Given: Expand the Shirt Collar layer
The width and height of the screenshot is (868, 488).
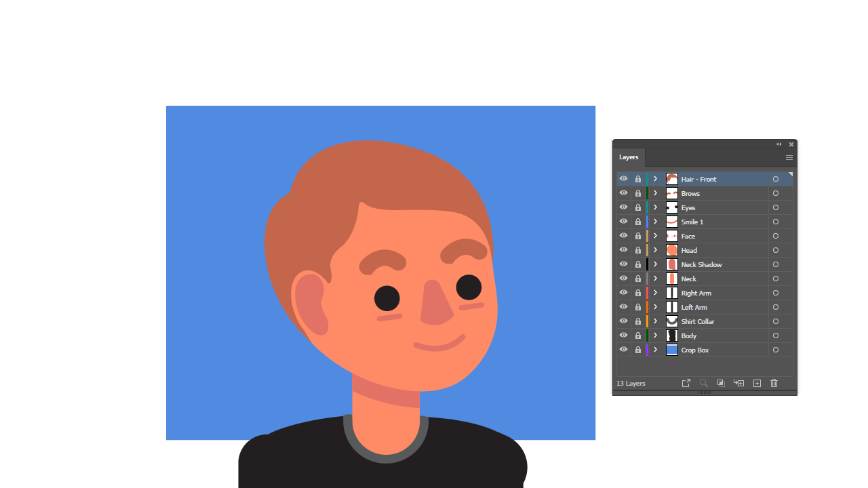Looking at the screenshot, I should 655,321.
